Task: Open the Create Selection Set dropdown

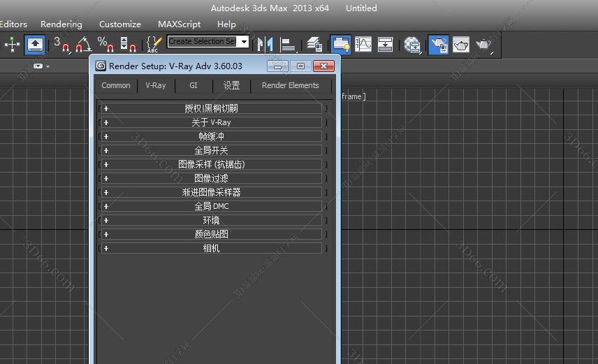Action: [x=244, y=42]
